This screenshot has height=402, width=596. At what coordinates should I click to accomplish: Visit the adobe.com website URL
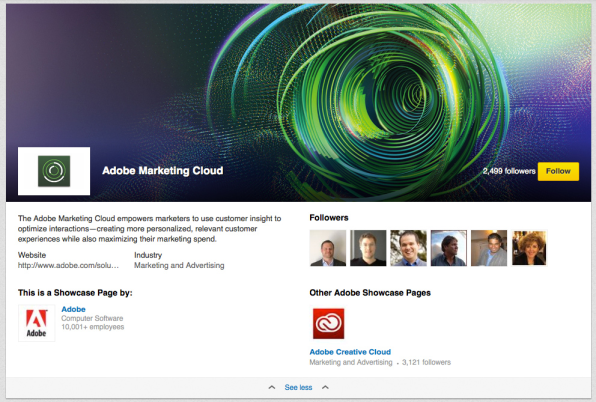(68, 266)
